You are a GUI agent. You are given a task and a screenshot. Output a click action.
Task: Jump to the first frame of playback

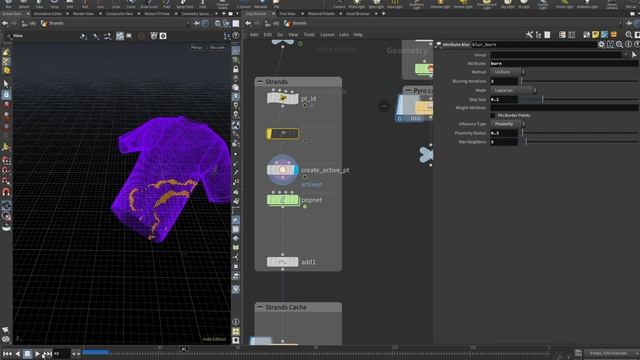coord(7,353)
